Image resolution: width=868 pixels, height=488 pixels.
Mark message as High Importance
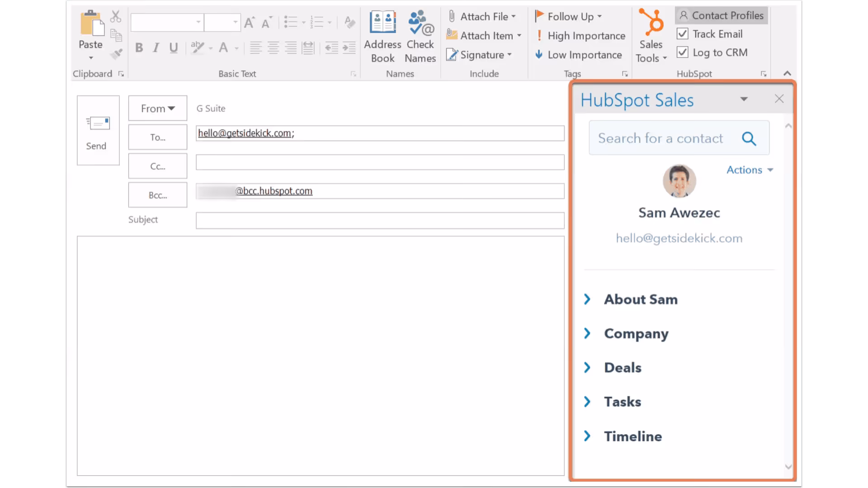pos(581,36)
